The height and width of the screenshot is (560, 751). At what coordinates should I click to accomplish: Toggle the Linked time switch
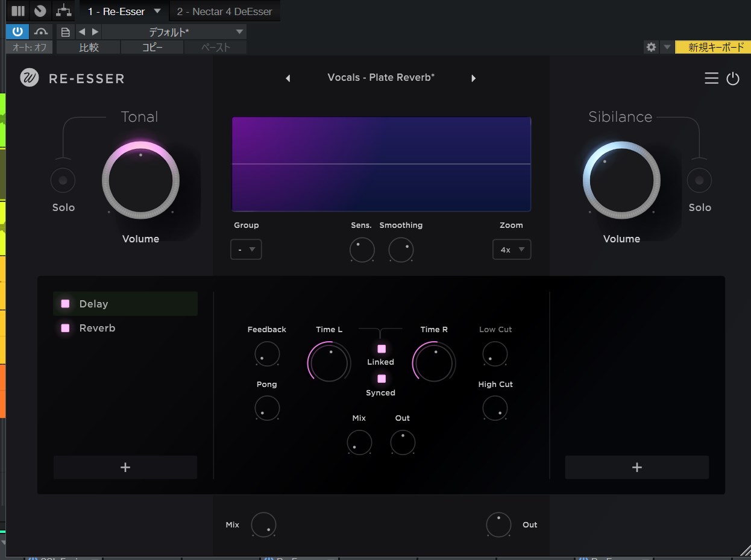381,348
